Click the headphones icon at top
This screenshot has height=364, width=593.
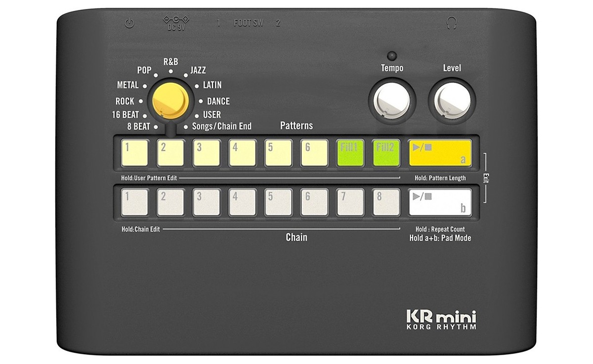point(451,23)
